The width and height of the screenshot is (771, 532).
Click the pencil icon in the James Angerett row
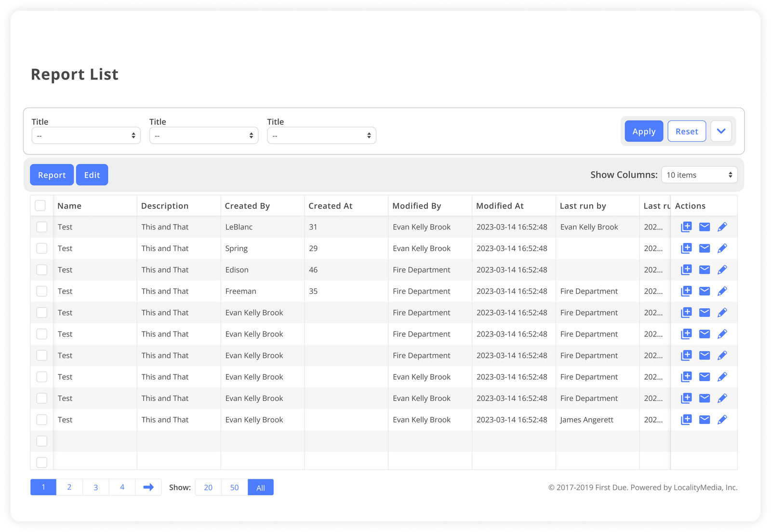[x=722, y=420]
